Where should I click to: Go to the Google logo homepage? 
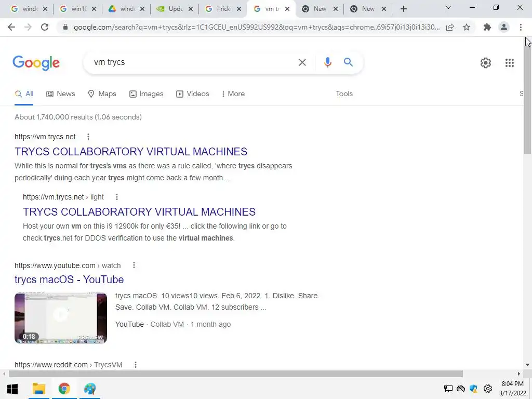tap(36, 63)
